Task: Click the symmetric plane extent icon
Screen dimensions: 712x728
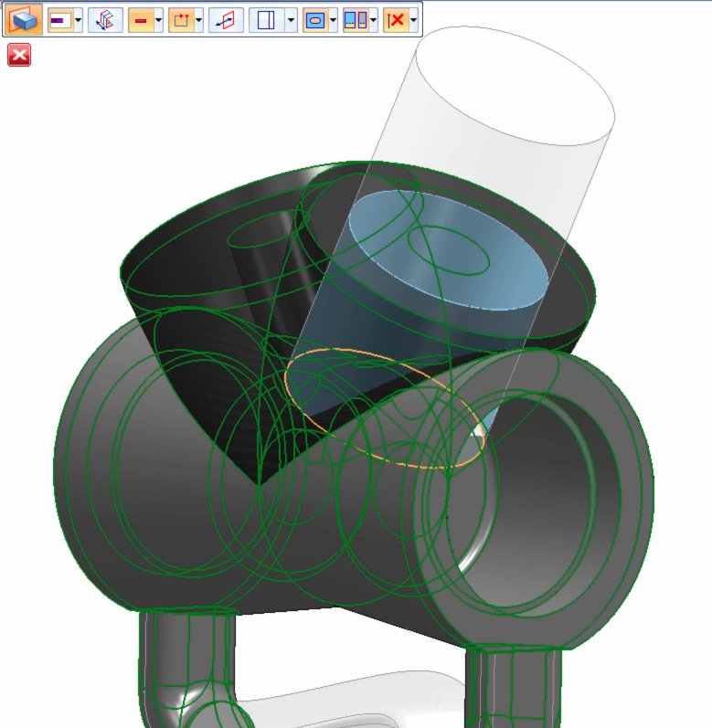Action: 226,20
